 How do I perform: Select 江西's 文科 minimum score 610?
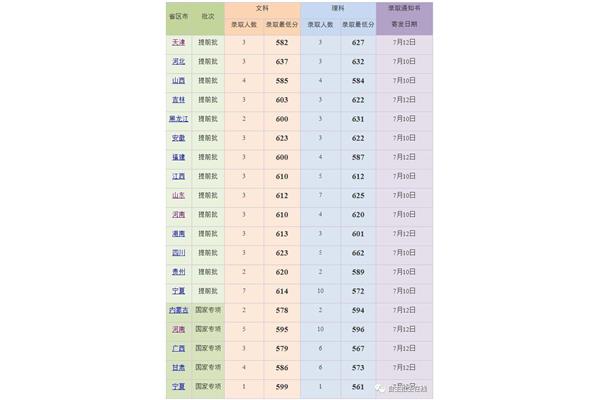pyautogui.click(x=282, y=176)
